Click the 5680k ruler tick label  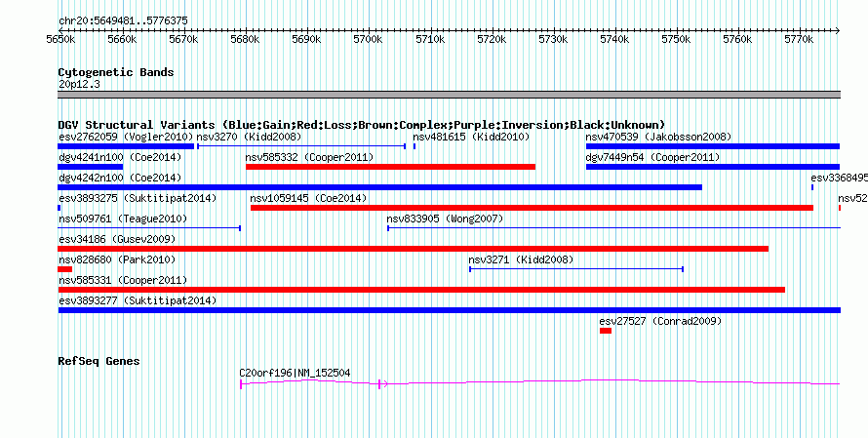245,40
